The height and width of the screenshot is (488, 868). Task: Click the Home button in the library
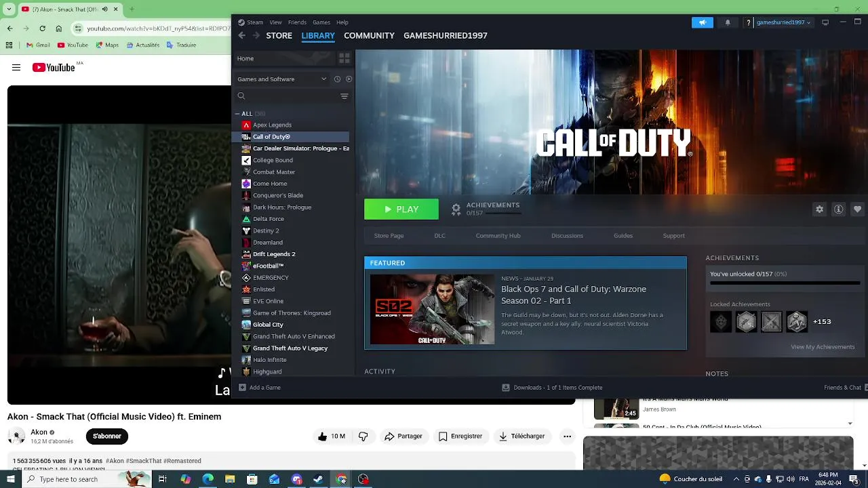tap(283, 58)
